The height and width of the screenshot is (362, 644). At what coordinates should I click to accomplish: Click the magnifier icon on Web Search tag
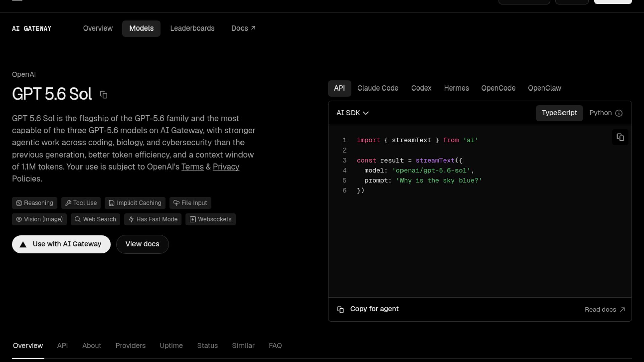78,219
